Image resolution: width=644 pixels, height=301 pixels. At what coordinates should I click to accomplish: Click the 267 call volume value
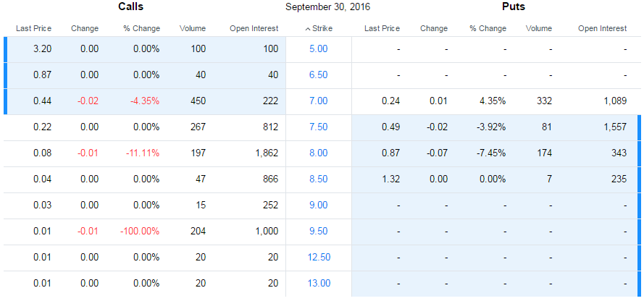(198, 127)
